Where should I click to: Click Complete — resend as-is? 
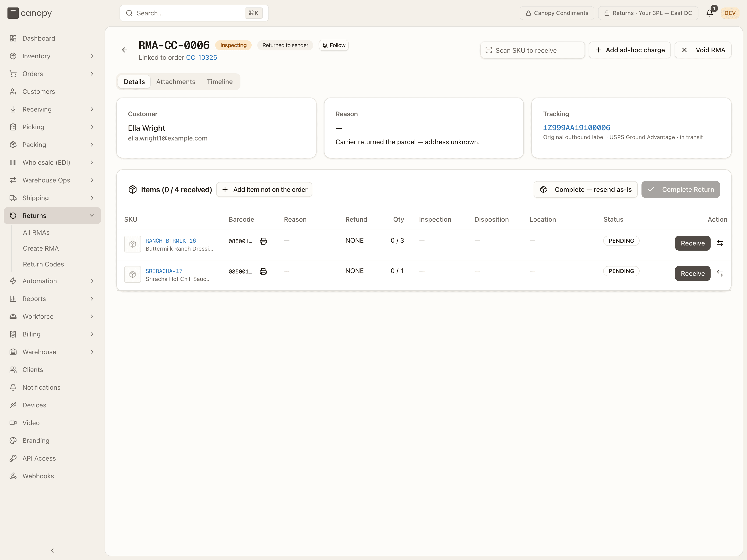coord(585,190)
